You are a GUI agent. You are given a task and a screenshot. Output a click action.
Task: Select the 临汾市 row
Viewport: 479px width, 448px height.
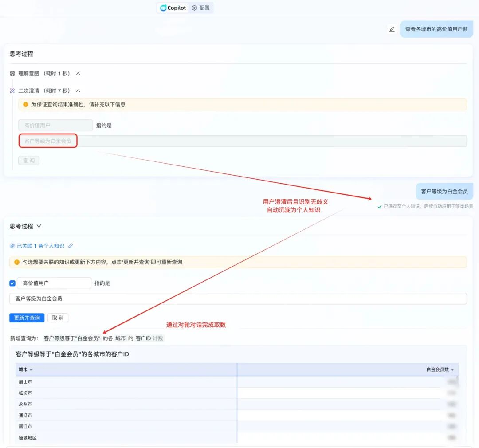point(237,393)
